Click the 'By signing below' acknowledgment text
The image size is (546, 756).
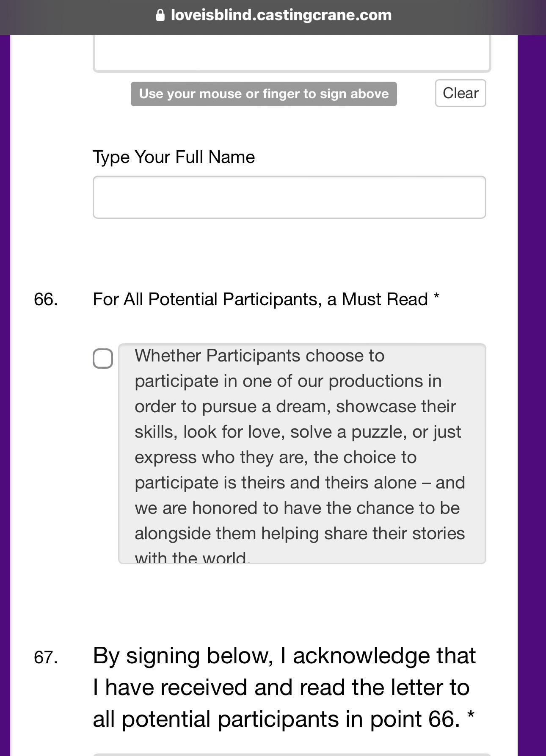pos(284,687)
